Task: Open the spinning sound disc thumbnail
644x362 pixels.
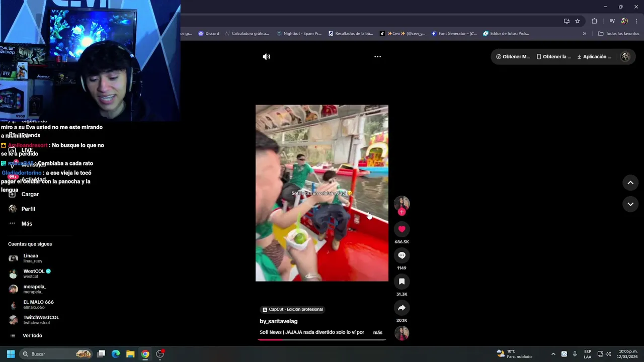Action: (x=401, y=333)
